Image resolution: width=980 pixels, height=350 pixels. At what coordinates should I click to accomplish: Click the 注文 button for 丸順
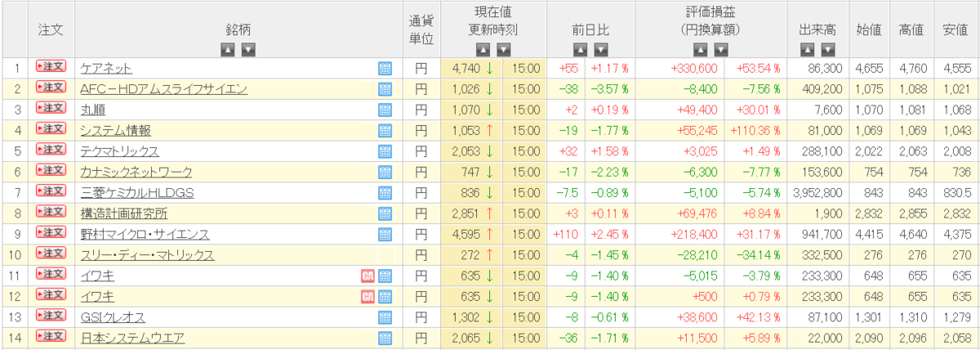51,107
